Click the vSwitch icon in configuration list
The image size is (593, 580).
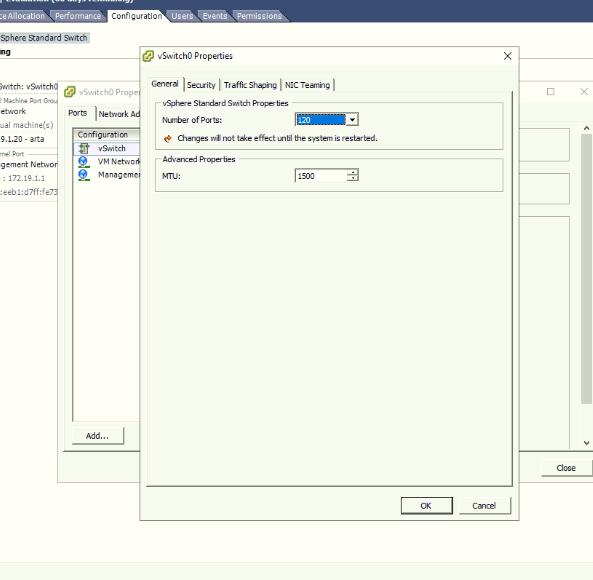point(84,148)
